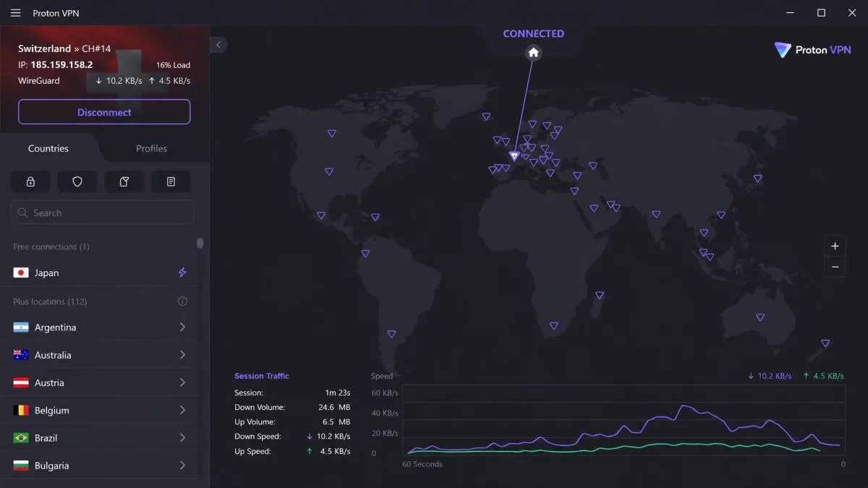This screenshot has height=488, width=868.
Task: Click in the Search field
Action: pyautogui.click(x=102, y=213)
